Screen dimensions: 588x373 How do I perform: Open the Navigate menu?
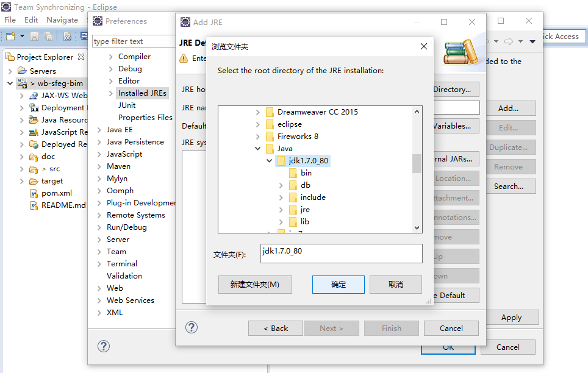tap(62, 20)
